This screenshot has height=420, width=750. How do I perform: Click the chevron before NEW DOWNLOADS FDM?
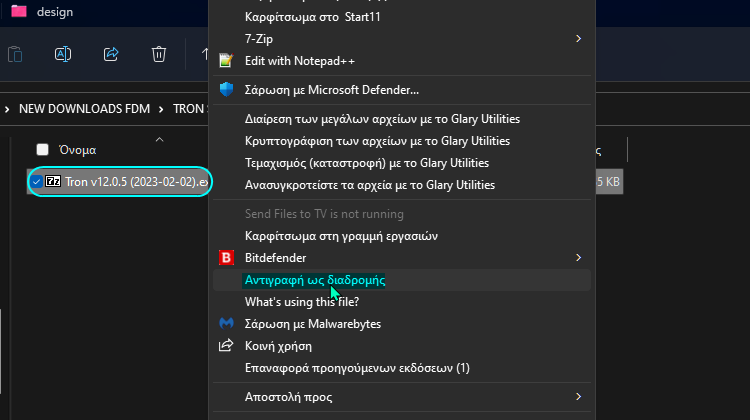(x=7, y=109)
